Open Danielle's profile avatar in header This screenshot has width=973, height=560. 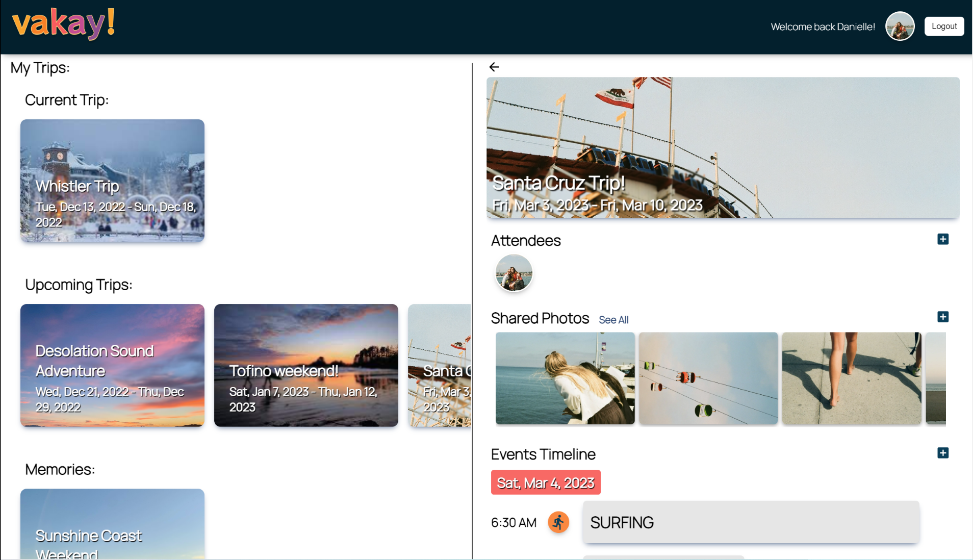(x=900, y=26)
